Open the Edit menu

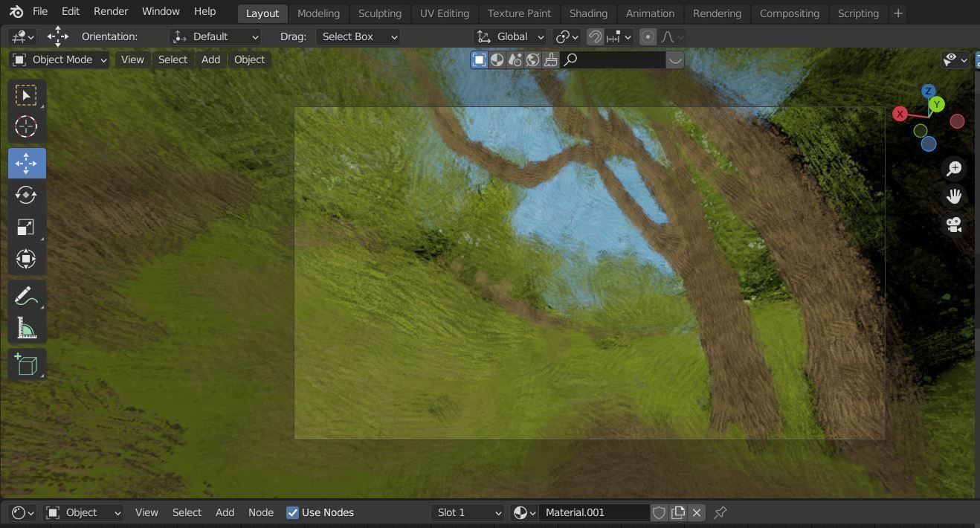click(x=71, y=11)
